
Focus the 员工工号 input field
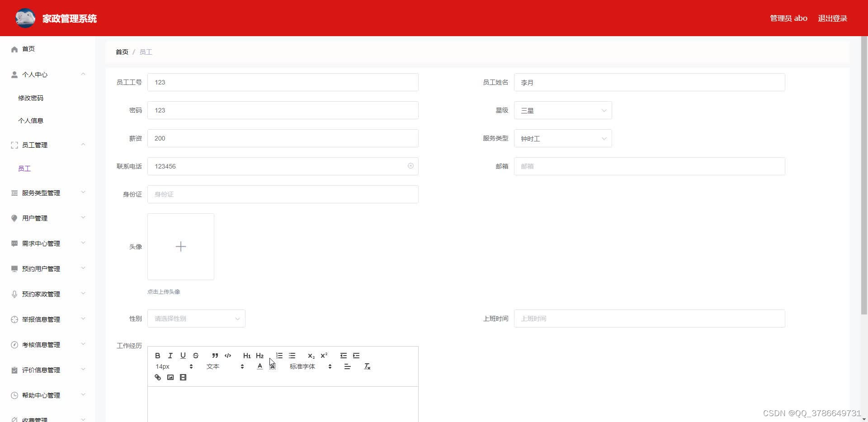(x=283, y=82)
